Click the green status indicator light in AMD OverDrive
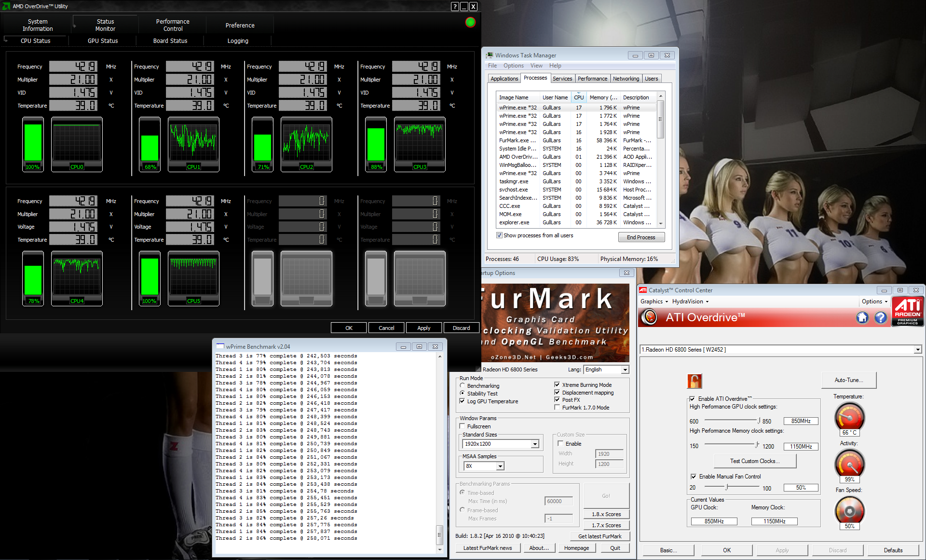Image resolution: width=926 pixels, height=560 pixels. (x=470, y=22)
